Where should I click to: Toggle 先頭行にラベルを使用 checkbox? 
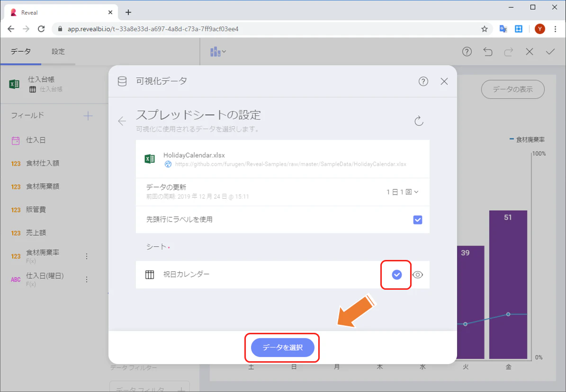(x=418, y=220)
